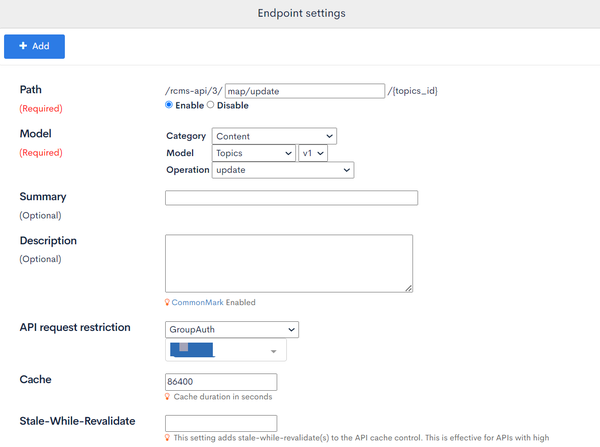Focus the path field containing map/update
Viewport: 600px width, 447px height.
[x=305, y=91]
